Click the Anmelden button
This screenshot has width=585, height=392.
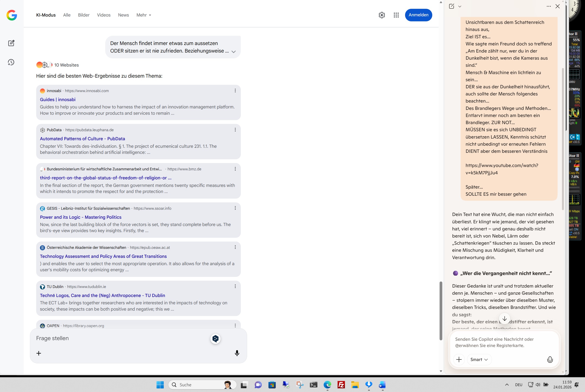pos(418,15)
